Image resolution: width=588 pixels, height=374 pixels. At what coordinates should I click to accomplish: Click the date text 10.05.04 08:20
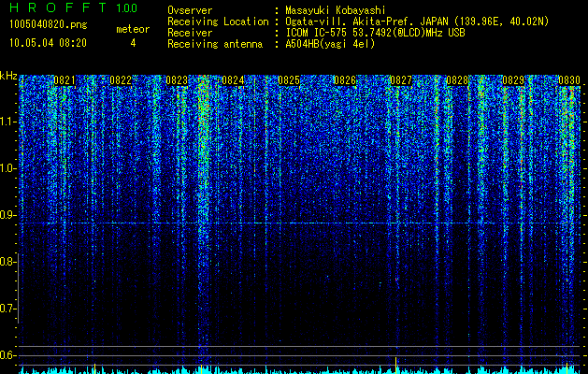48,43
